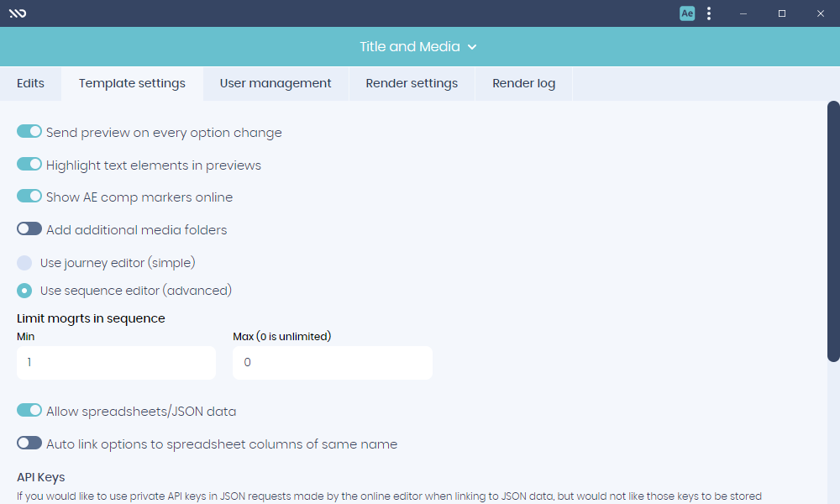Switch to the Edits tab
Viewport: 840px width, 504px height.
pyautogui.click(x=30, y=83)
